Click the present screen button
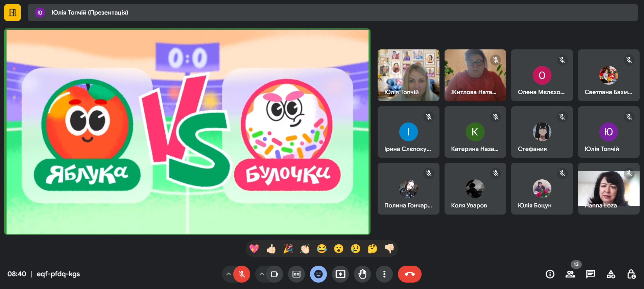The height and width of the screenshot is (289, 644). (x=340, y=274)
